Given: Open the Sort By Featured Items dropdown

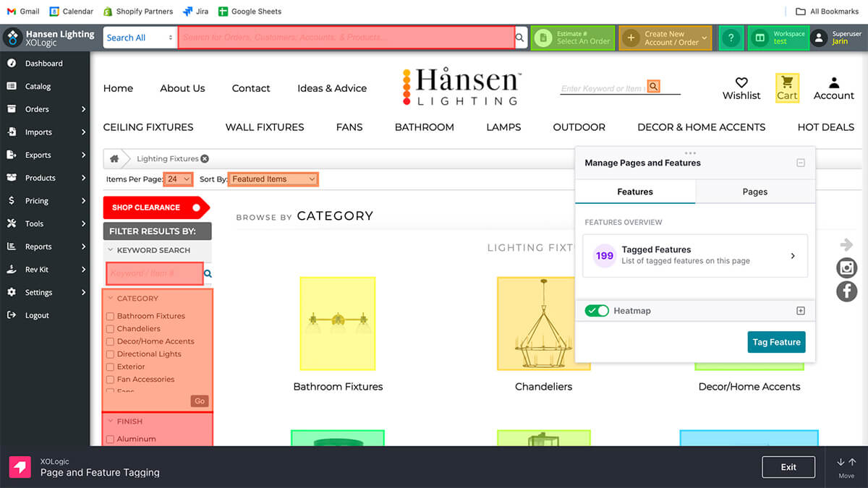Looking at the screenshot, I should tap(273, 179).
